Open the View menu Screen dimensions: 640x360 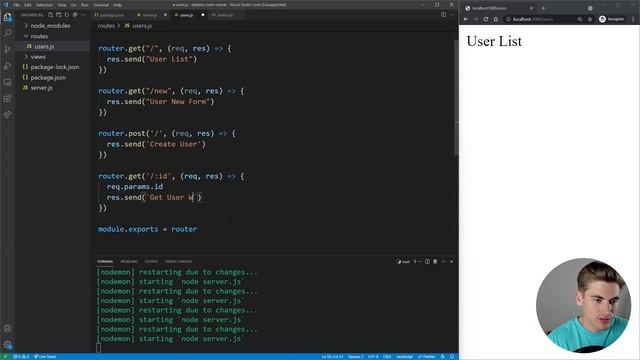(62, 5)
